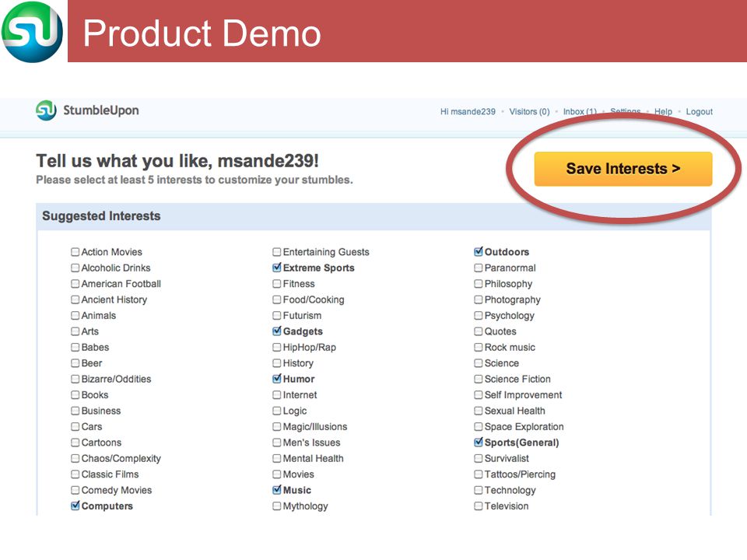Check the Movies checkbox
The width and height of the screenshot is (747, 560).
[x=277, y=474]
